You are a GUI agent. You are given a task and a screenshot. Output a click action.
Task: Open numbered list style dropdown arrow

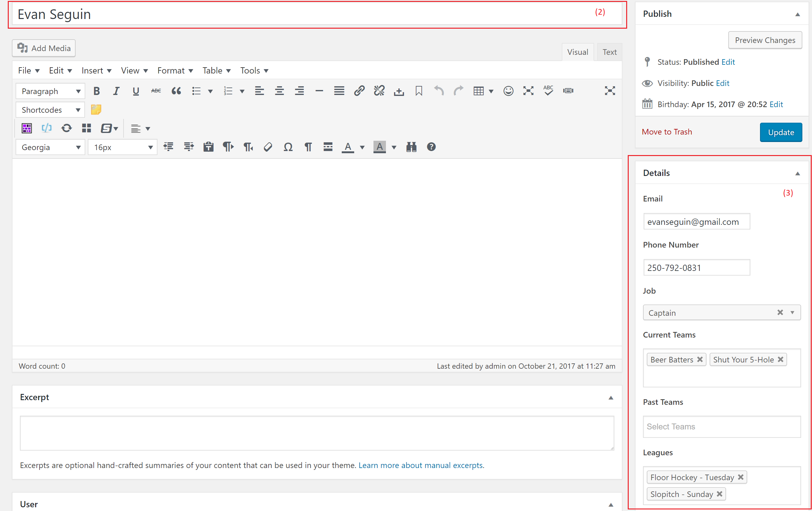click(242, 91)
